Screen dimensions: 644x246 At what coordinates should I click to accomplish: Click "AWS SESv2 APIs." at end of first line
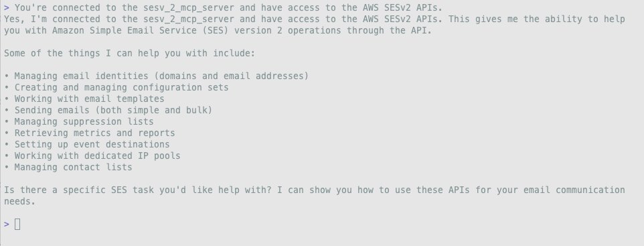point(402,7)
